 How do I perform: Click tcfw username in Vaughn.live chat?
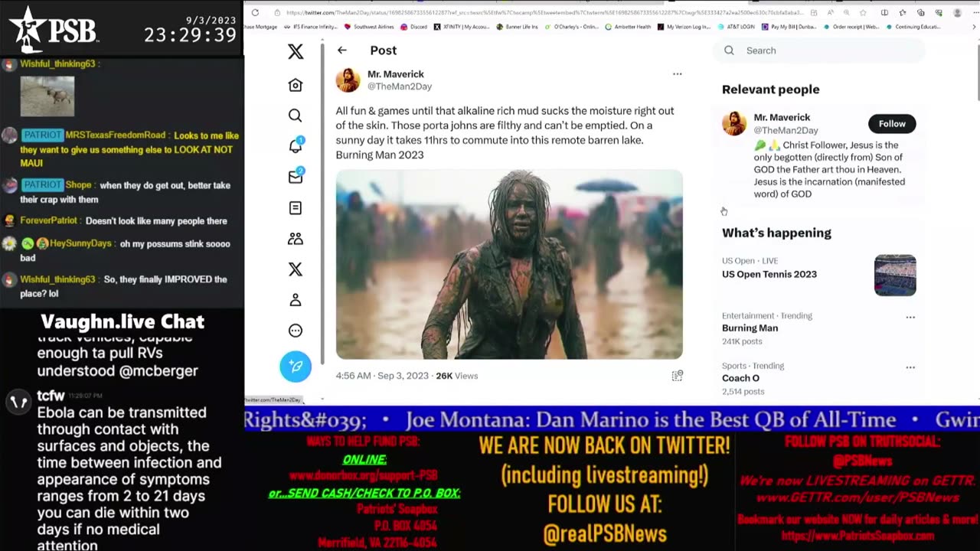(x=52, y=396)
